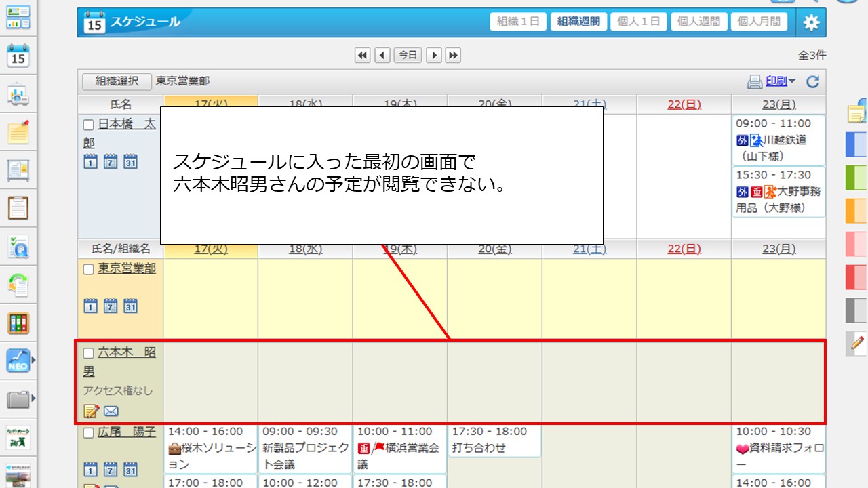Click the refresh icon beside 印刷
This screenshot has height=488, width=868.
(x=812, y=82)
